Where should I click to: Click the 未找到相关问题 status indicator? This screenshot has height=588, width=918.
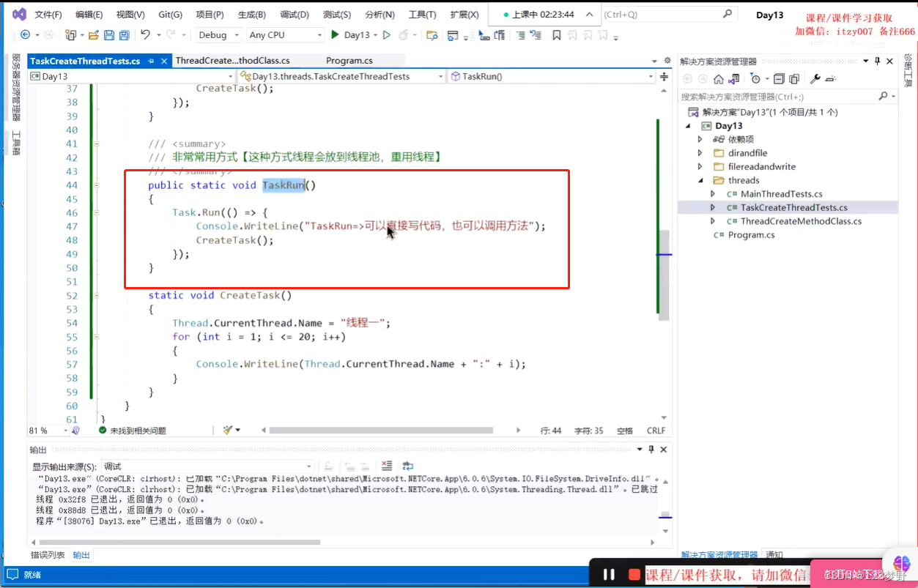[x=132, y=431]
